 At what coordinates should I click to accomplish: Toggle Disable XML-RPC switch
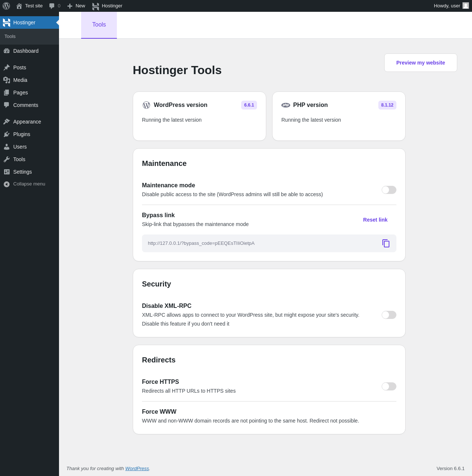389,315
